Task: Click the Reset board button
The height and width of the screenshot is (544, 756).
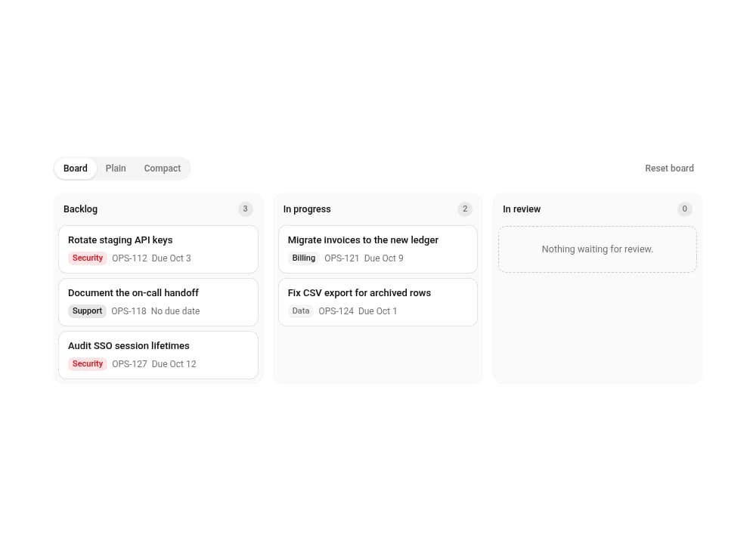Action: [669, 168]
